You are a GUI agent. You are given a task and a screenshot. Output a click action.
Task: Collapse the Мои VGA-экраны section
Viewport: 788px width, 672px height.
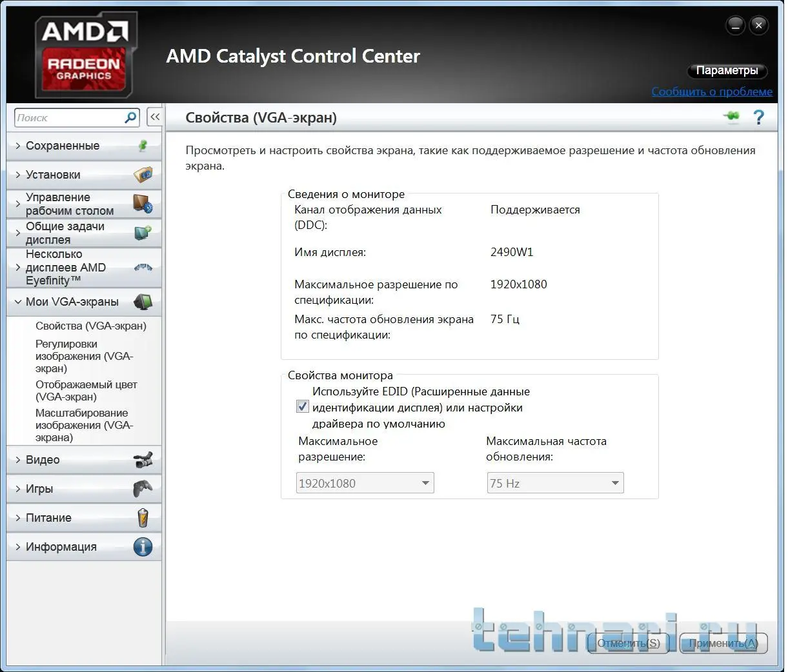[x=84, y=302]
